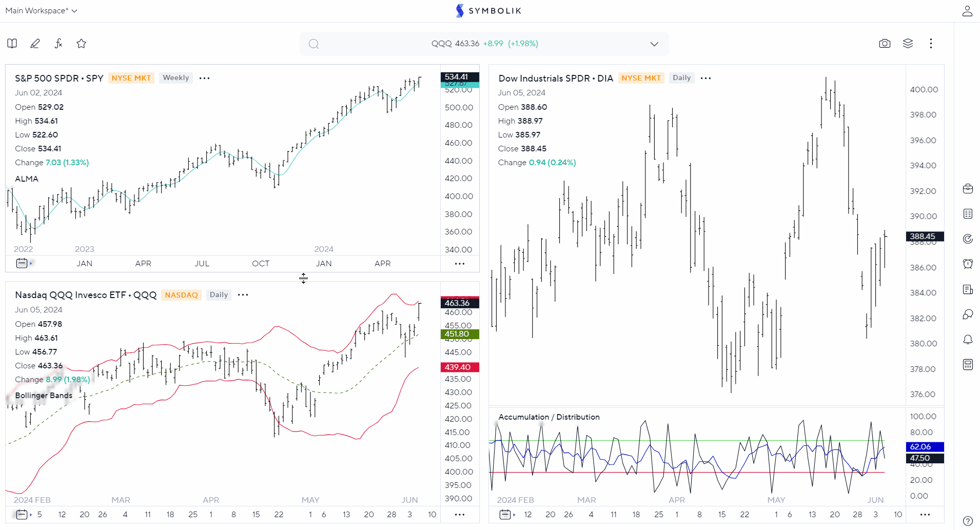Click the star favorites icon

click(81, 44)
